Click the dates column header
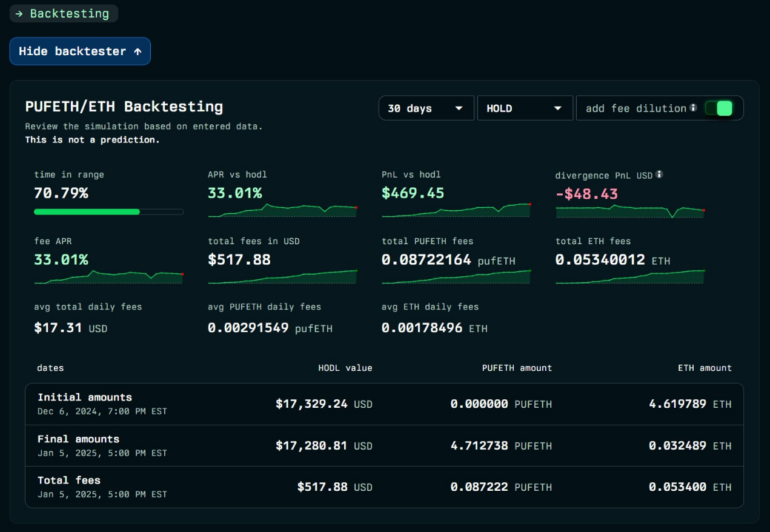Viewport: 770px width, 532px height. tap(50, 368)
